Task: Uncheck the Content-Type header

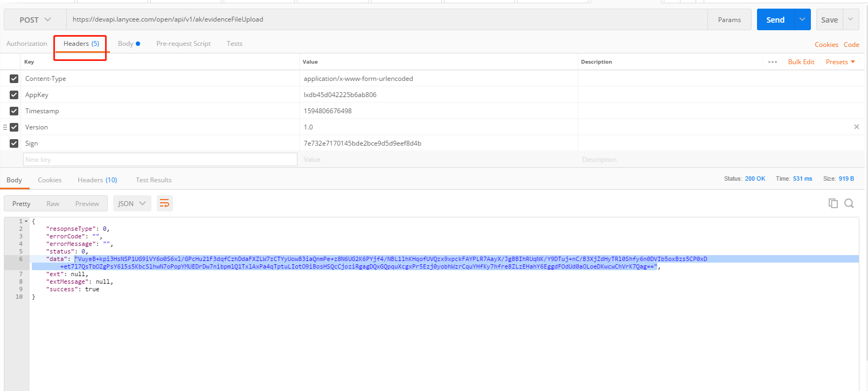Action: 14,79
